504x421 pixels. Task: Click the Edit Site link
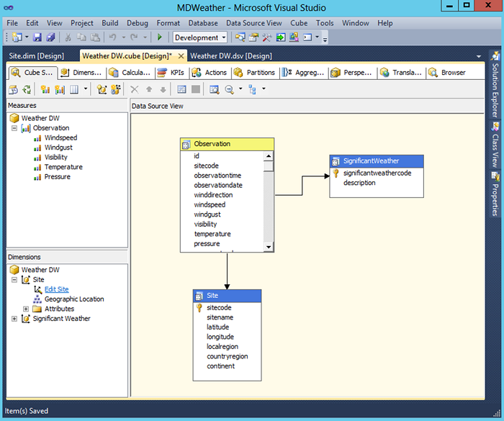tap(56, 289)
